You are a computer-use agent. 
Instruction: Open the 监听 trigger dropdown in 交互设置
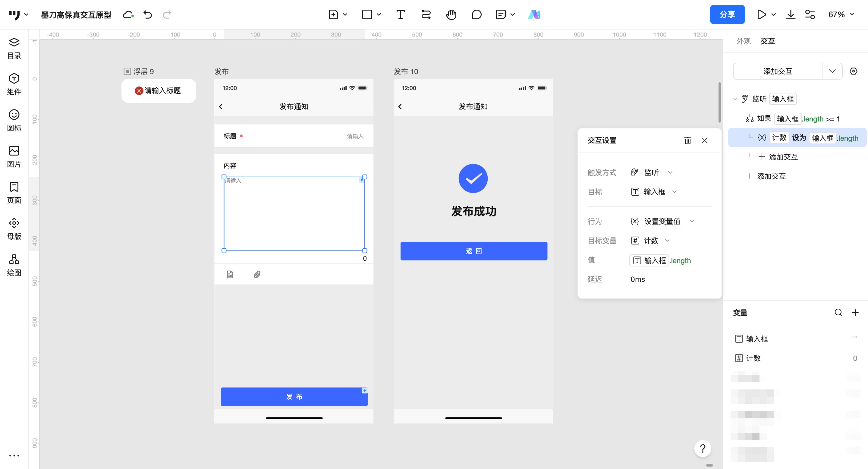671,172
